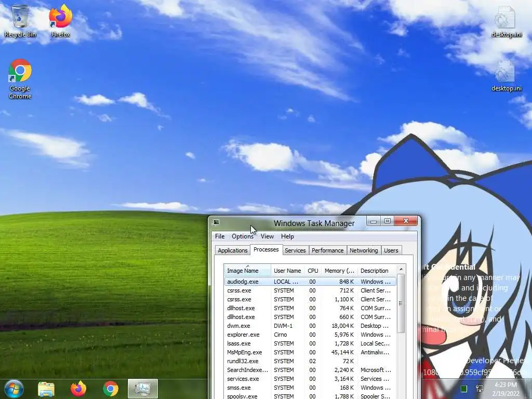Select dllhost.exe using 764 K memory

click(310, 308)
